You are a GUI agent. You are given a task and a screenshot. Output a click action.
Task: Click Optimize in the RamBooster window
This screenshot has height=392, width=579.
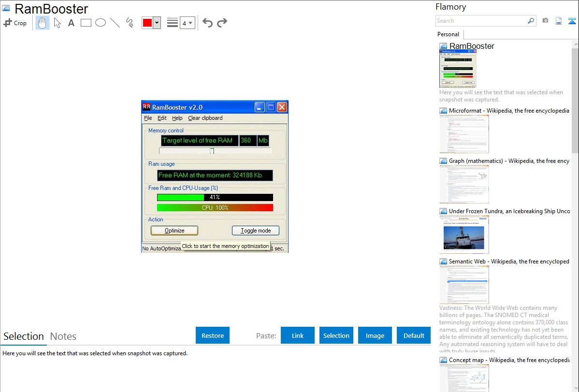pos(174,231)
